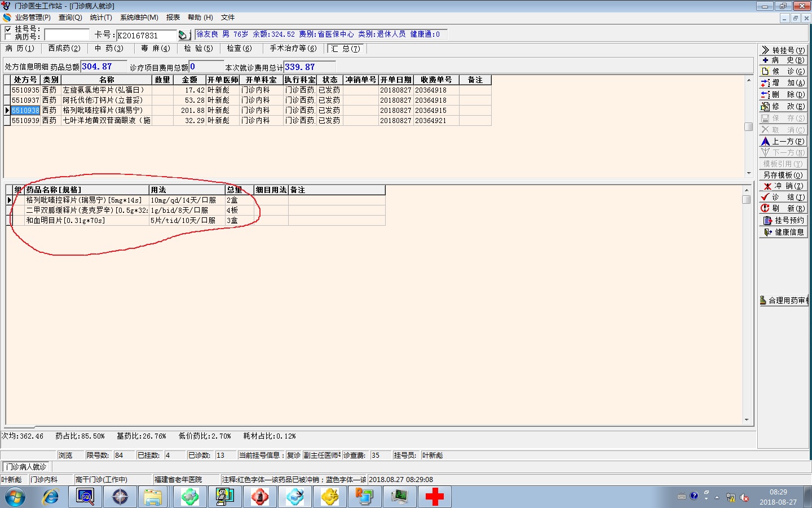The image size is (812, 508).
Task: Click the 药品总额 total field 304.87
Action: (103, 67)
